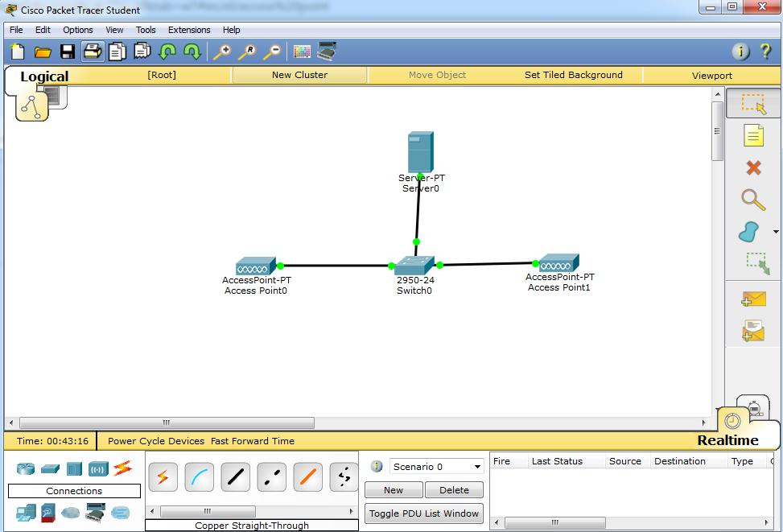The image size is (783, 532).
Task: Select the WAN Emulation cloud category
Action: [x=70, y=513]
